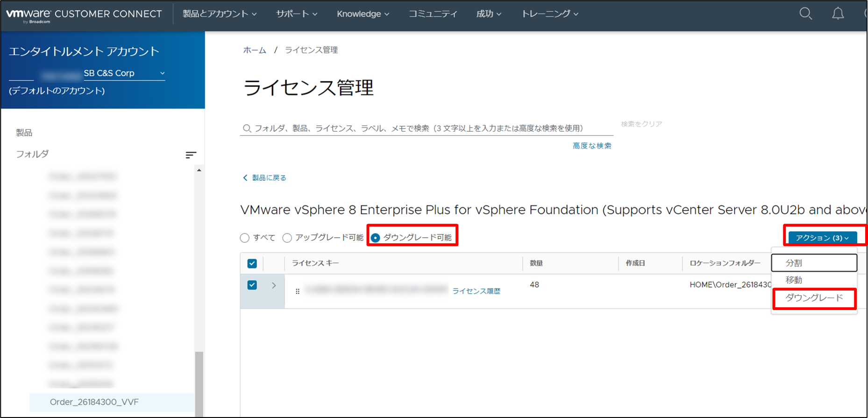Expand the license key row chevron
Viewport: 868px width, 418px height.
click(274, 285)
